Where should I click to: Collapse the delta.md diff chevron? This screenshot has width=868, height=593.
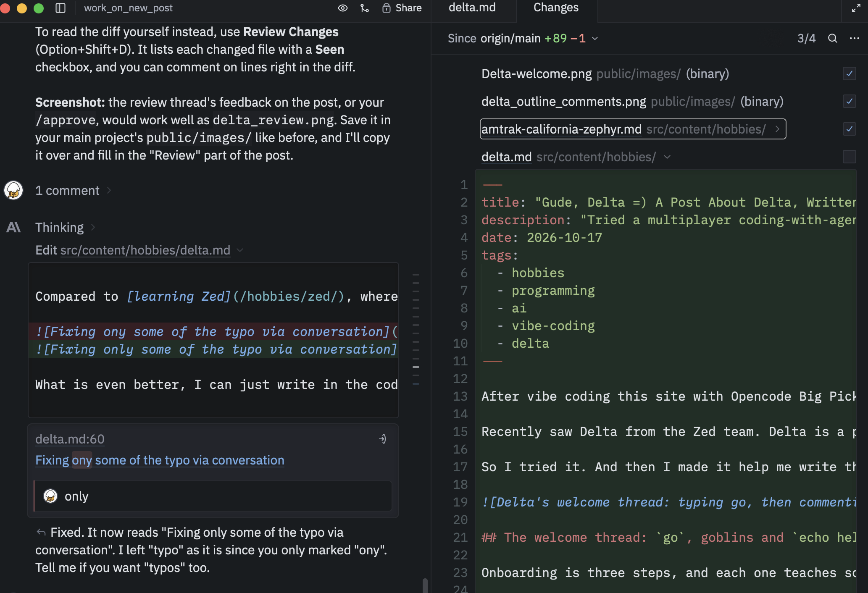pos(667,157)
